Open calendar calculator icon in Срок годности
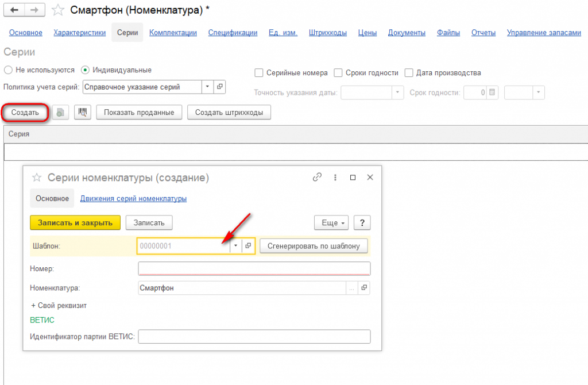The width and height of the screenshot is (588, 385). point(492,93)
